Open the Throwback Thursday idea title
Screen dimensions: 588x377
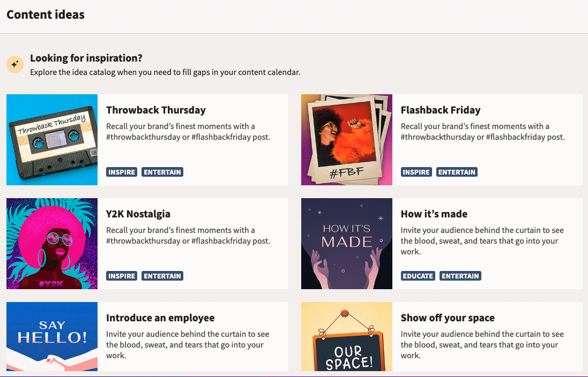[156, 110]
